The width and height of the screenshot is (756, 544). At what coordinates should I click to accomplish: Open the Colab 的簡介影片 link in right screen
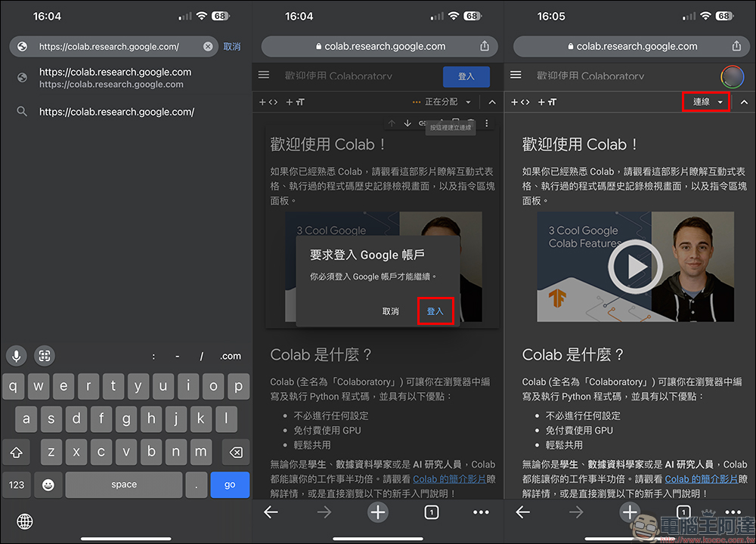[x=701, y=480]
